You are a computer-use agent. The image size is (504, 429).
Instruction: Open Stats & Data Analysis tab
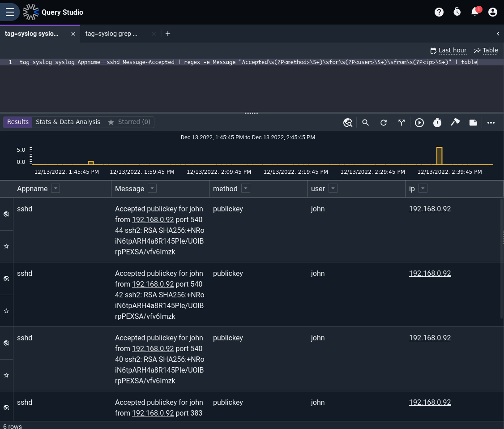(x=68, y=122)
